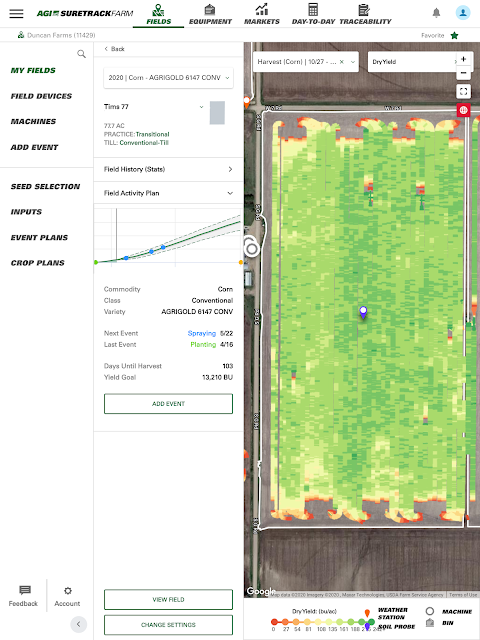The image size is (480, 640).
Task: Click the gray field color swatch
Action: (x=217, y=113)
